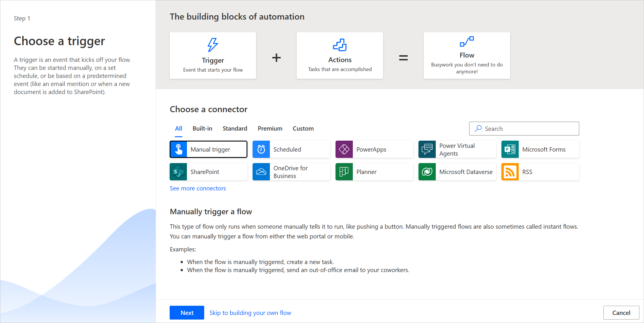The image size is (644, 323).
Task: Select the OneDrive for Business connector icon
Action: pyautogui.click(x=262, y=172)
